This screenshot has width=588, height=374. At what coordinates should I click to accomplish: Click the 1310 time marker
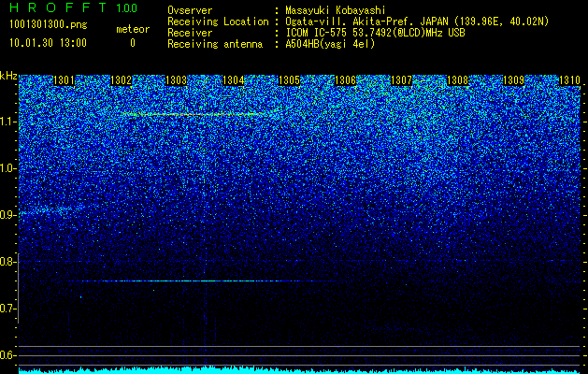click(569, 80)
